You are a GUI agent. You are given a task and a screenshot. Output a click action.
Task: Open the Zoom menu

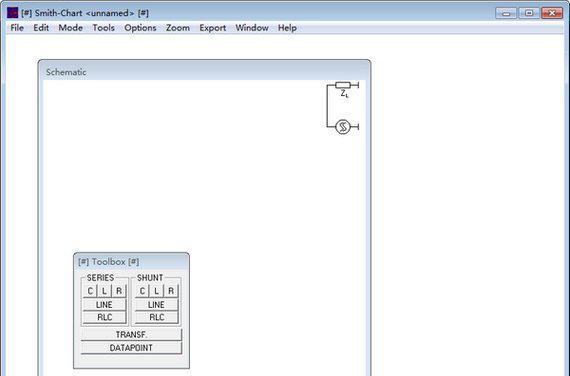(x=178, y=28)
